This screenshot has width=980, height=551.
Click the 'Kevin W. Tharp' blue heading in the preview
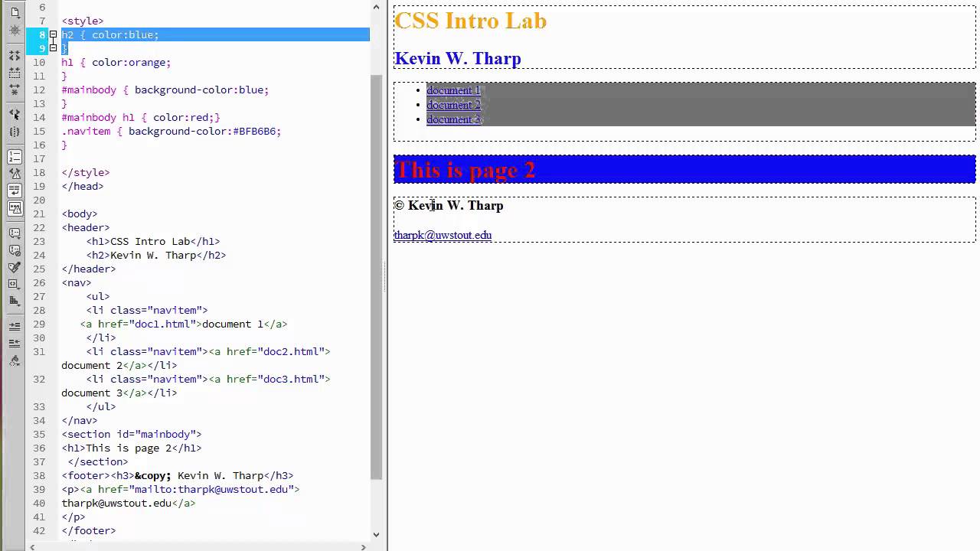(458, 59)
